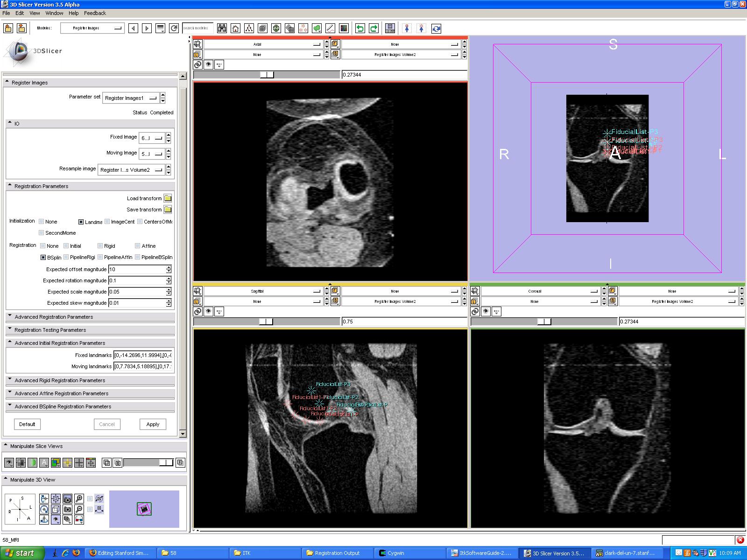Open the Modules dropdown showing Register Images
The width and height of the screenshot is (747, 560).
(x=92, y=28)
